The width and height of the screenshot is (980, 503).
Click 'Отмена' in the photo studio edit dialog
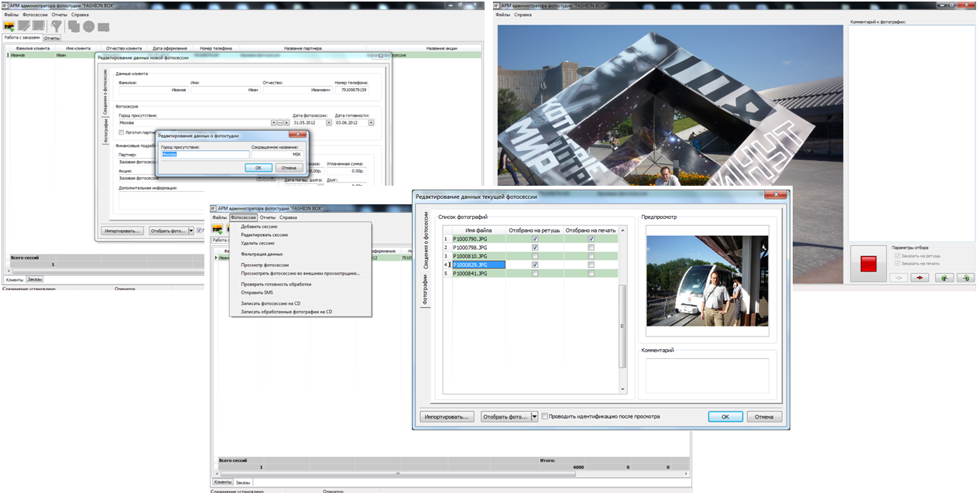(x=289, y=167)
